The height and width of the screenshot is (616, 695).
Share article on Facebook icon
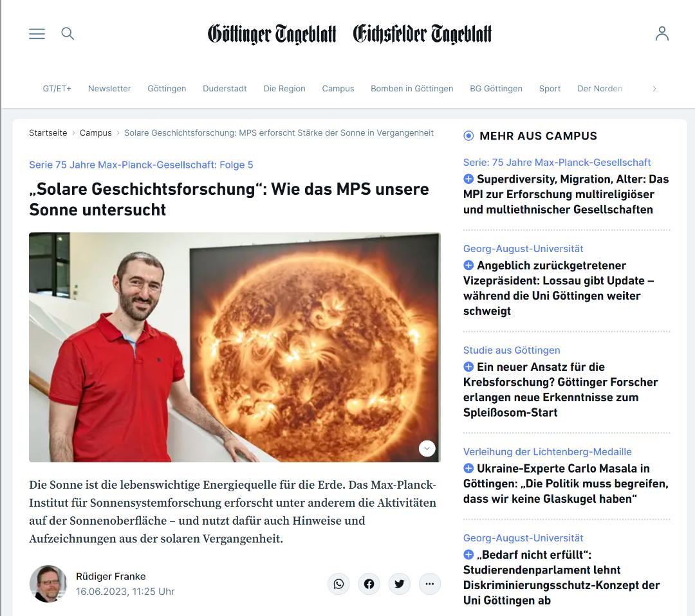[x=369, y=584]
